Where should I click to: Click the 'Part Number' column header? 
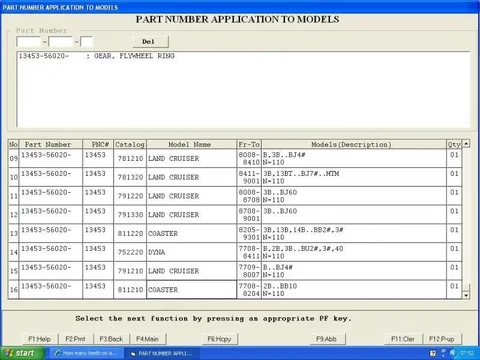point(51,144)
